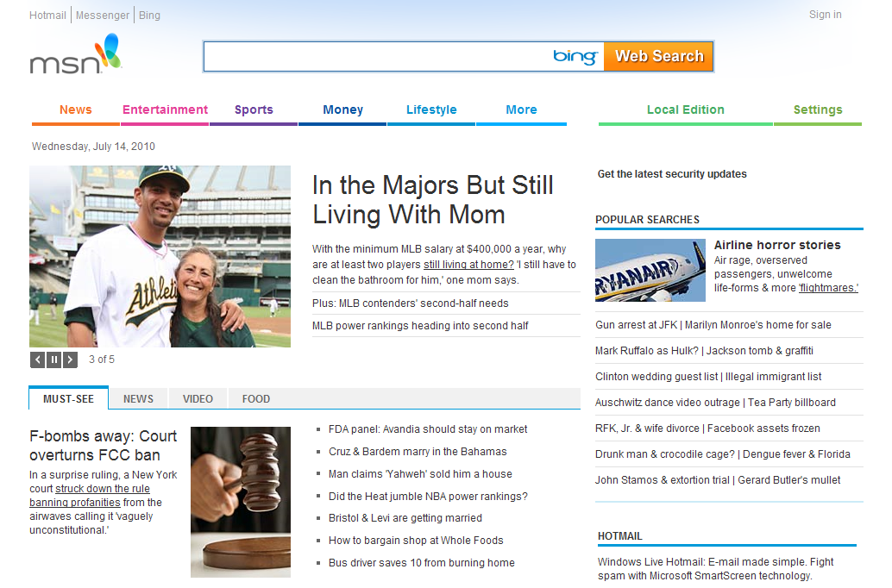
Task: Open 'Cruz & Bardem marry' story
Action: pos(418,452)
